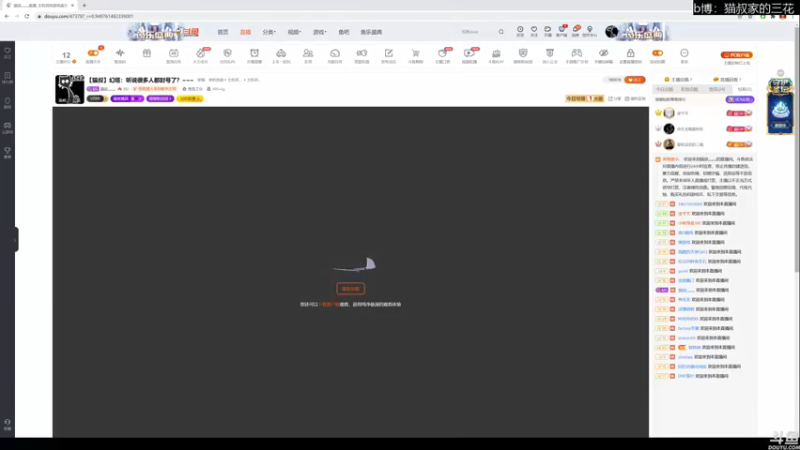
Task: Open the speedometer gauge icon in the toolbar
Action: pyautogui.click(x=335, y=53)
